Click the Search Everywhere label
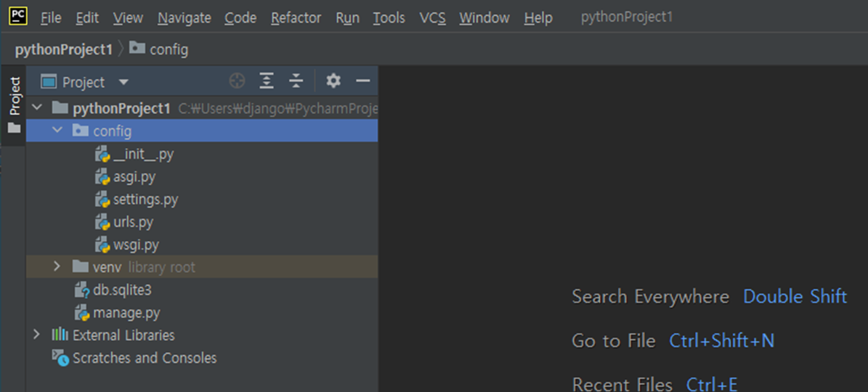Viewport: 868px width, 392px height. tap(650, 296)
